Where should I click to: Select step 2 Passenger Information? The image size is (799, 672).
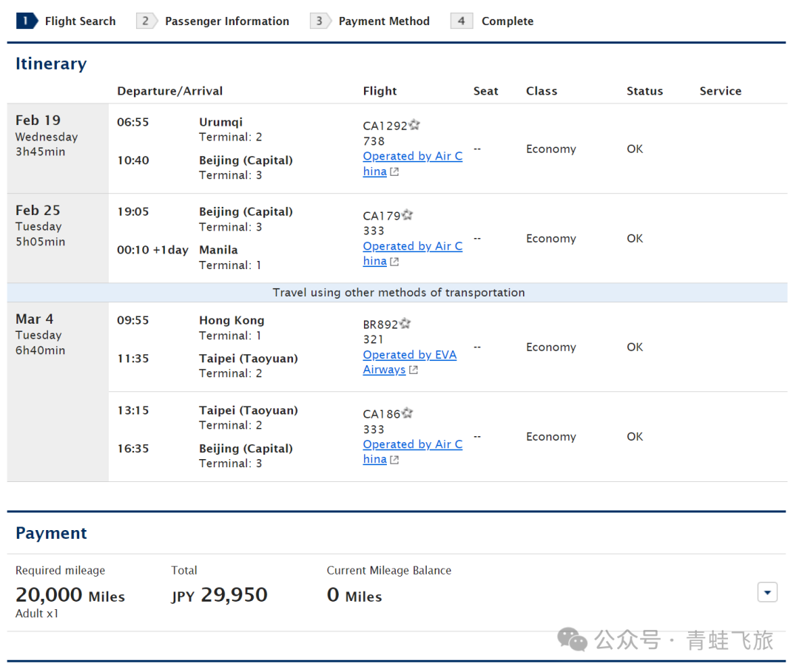(x=213, y=21)
